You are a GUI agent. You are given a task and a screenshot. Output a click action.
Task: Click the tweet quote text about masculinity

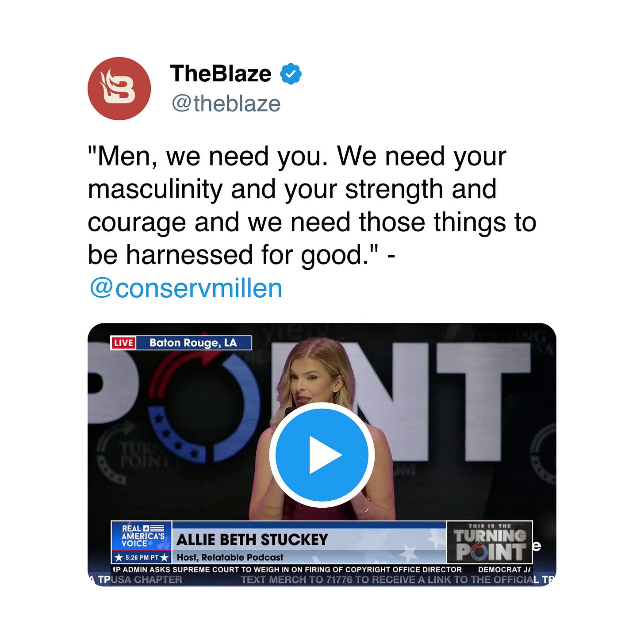pyautogui.click(x=312, y=206)
